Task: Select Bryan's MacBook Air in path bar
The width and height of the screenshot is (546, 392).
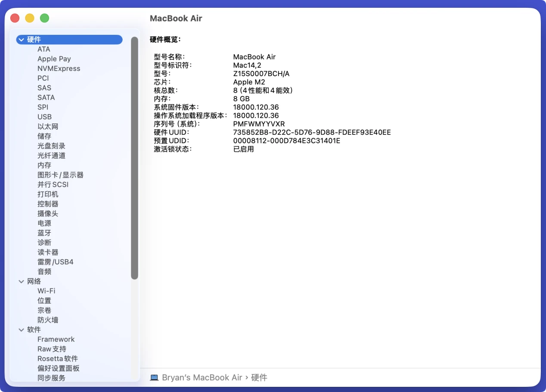Action: point(202,377)
